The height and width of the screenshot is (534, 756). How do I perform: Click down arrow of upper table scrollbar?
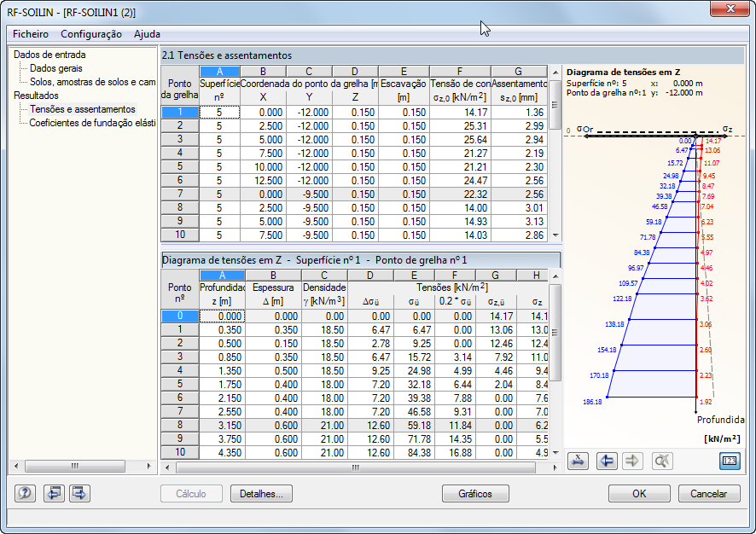[x=555, y=235]
